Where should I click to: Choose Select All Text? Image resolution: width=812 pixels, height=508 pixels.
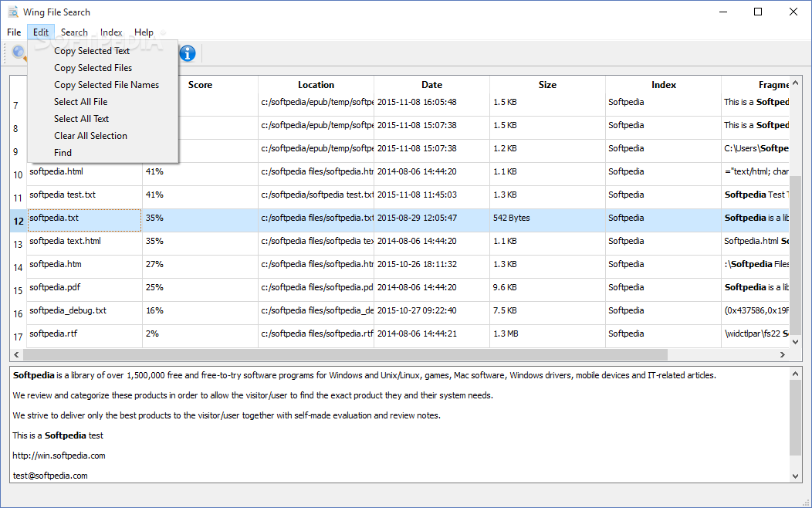[x=81, y=119]
